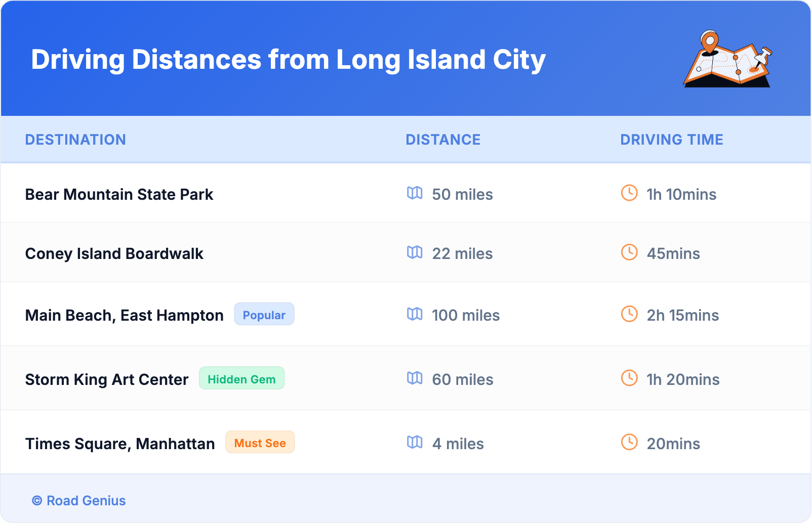The height and width of the screenshot is (523, 812).
Task: Click the map icon beside 100 miles
Action: point(415,314)
